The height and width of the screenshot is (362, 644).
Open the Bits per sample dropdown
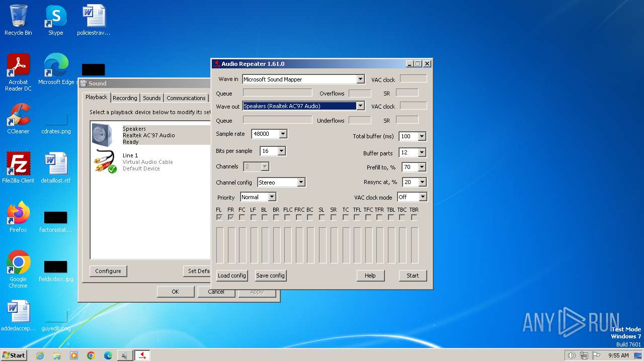[281, 151]
